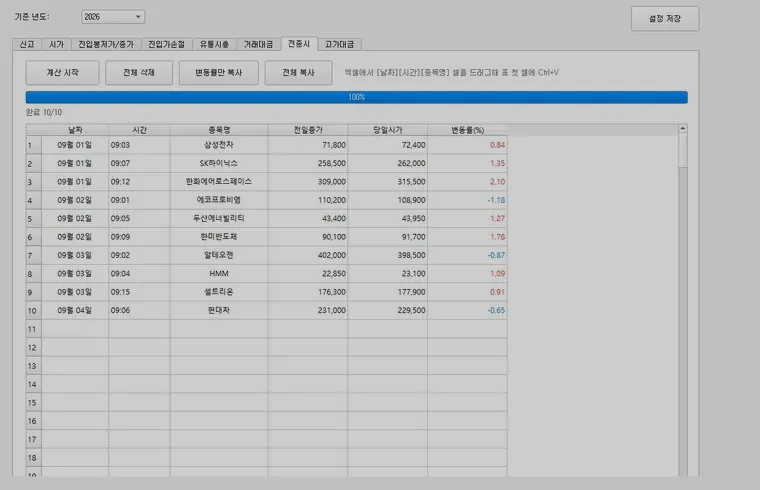Switch to the 신고 tab
This screenshot has height=490, width=760.
tap(27, 44)
